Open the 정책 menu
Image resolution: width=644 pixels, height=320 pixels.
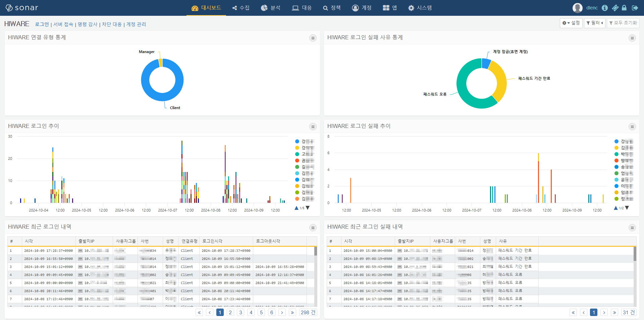coord(332,8)
